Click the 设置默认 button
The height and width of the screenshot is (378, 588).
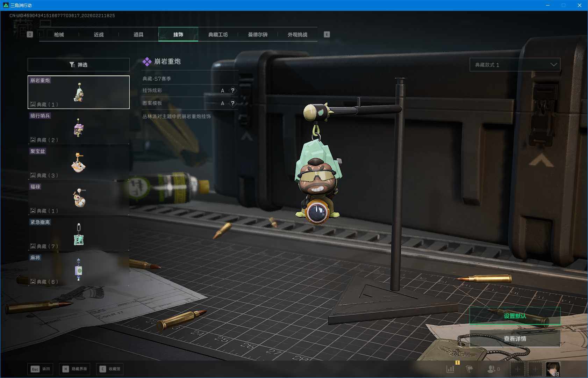click(515, 316)
